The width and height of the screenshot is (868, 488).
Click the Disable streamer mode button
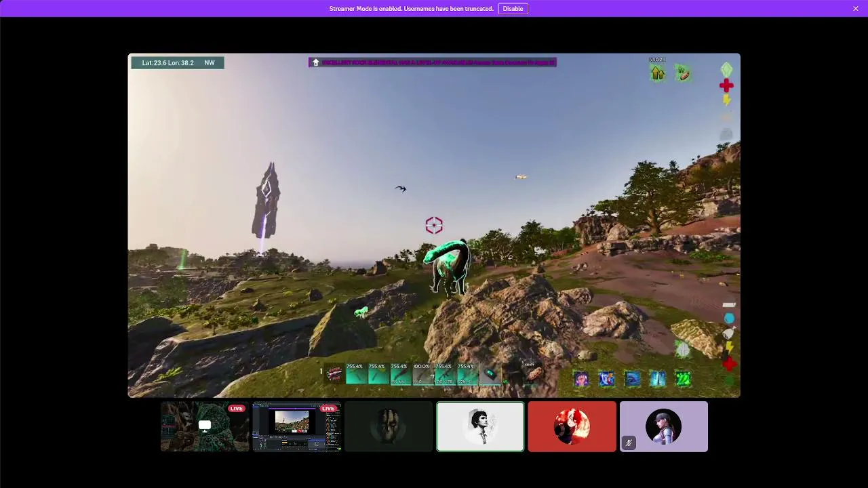point(513,9)
